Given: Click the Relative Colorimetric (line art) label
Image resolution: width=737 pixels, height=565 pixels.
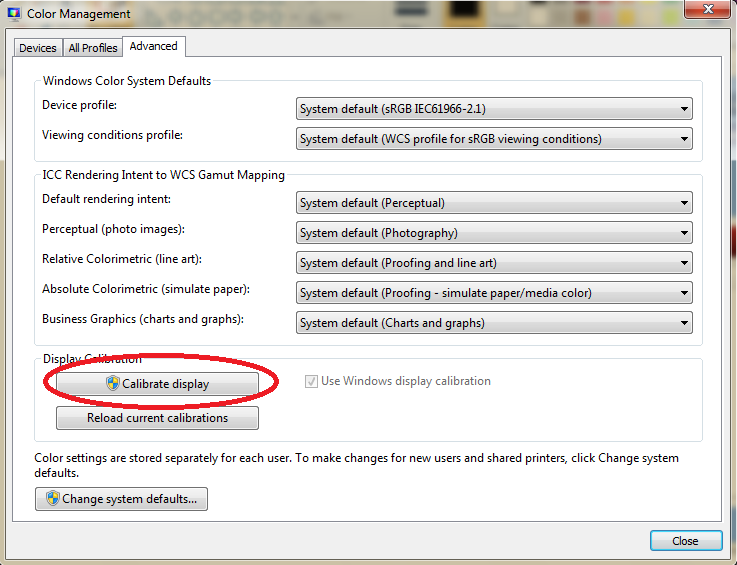Looking at the screenshot, I should 122,259.
